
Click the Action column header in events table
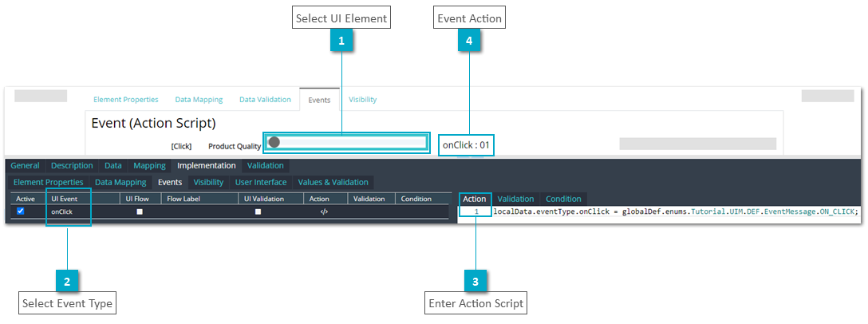(319, 199)
